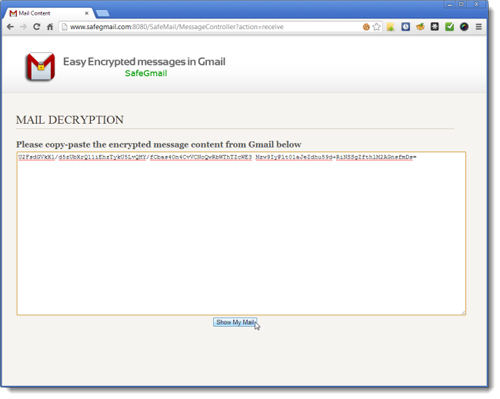Select the Mail Content tab
Screen dimensions: 500x399
(x=48, y=13)
